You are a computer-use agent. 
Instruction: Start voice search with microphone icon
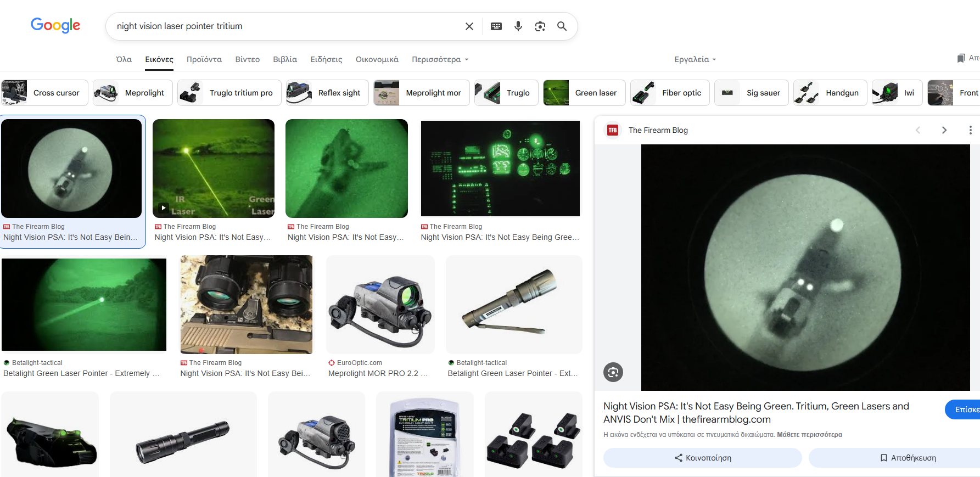pyautogui.click(x=518, y=26)
